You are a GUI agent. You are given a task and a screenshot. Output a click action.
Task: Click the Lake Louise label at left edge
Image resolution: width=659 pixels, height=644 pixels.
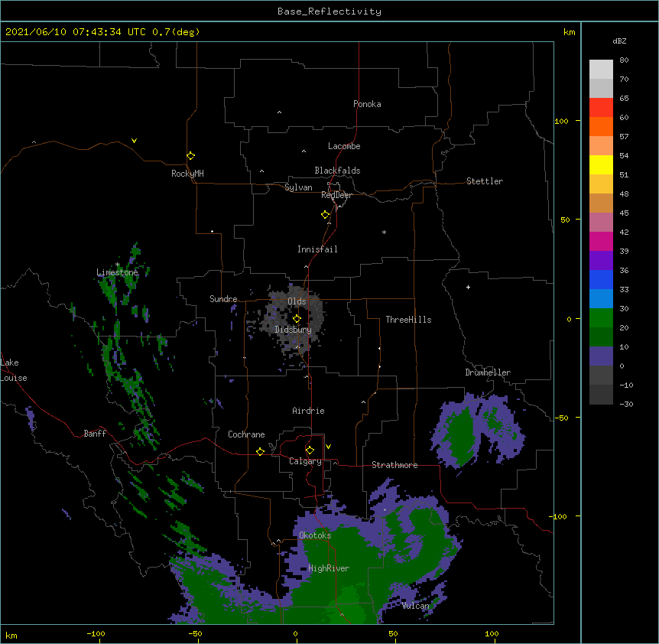pyautogui.click(x=14, y=370)
